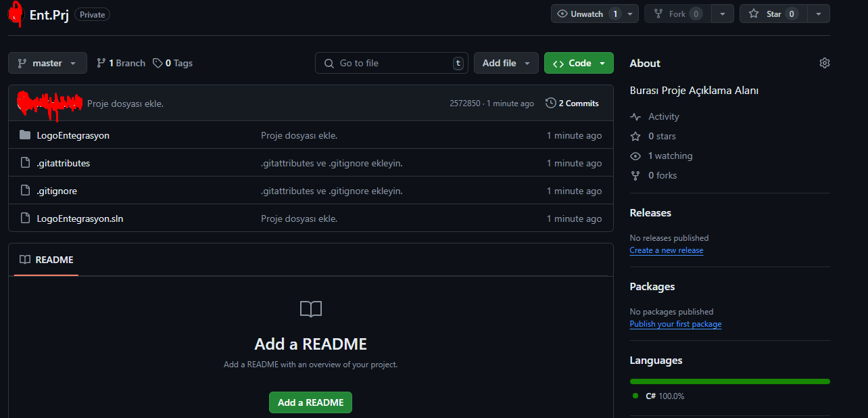
Task: Open commit hash 2572850
Action: [x=465, y=103]
